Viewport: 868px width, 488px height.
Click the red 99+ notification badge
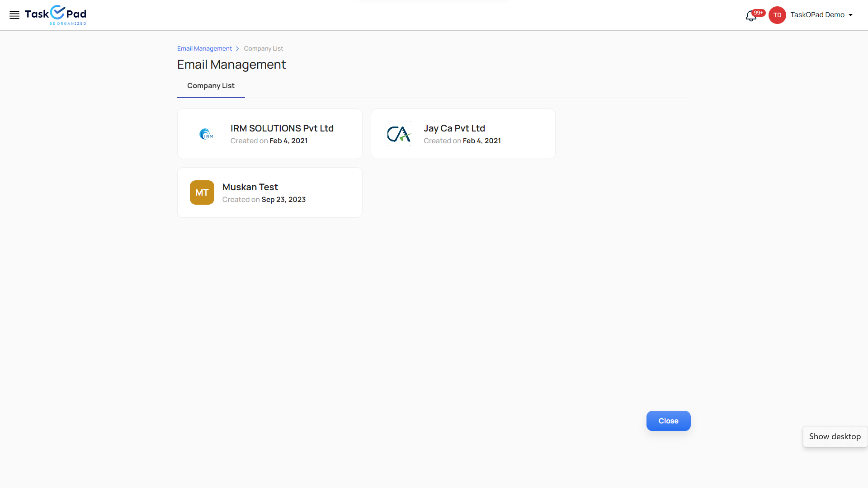click(x=759, y=13)
